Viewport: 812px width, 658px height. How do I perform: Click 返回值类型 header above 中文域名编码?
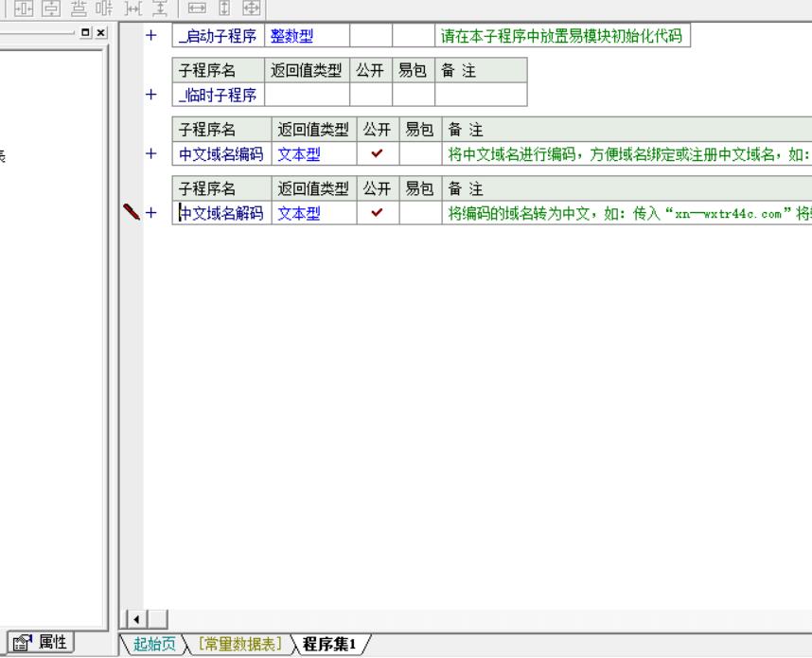pos(314,130)
